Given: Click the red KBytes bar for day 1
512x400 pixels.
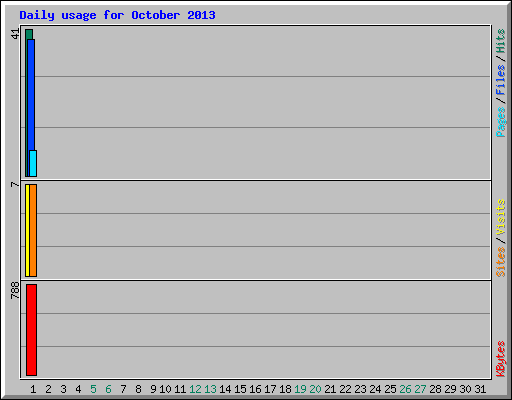Looking at the screenshot, I should pos(31,330).
